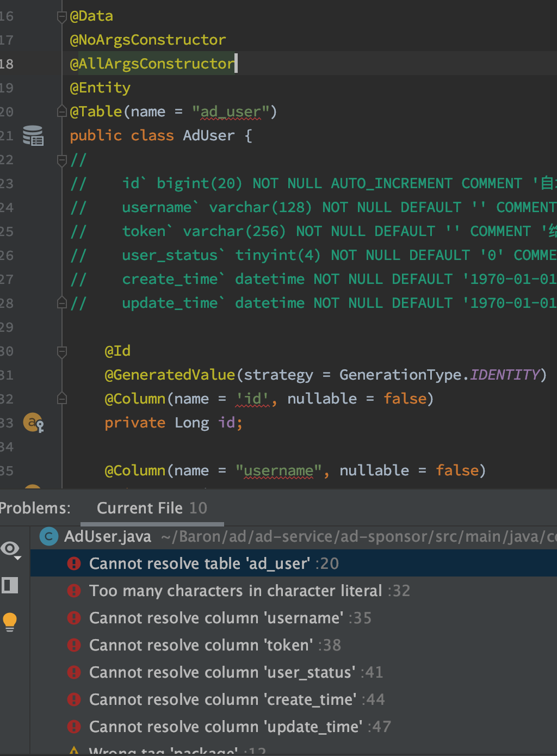
Task: Click the error icon for 'Too many characters' problem
Action: coord(74,591)
